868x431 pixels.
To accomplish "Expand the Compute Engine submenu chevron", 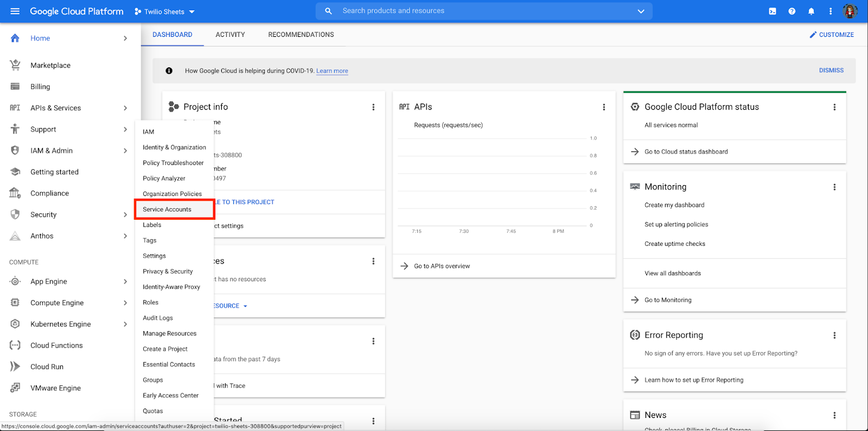I will click(x=125, y=302).
